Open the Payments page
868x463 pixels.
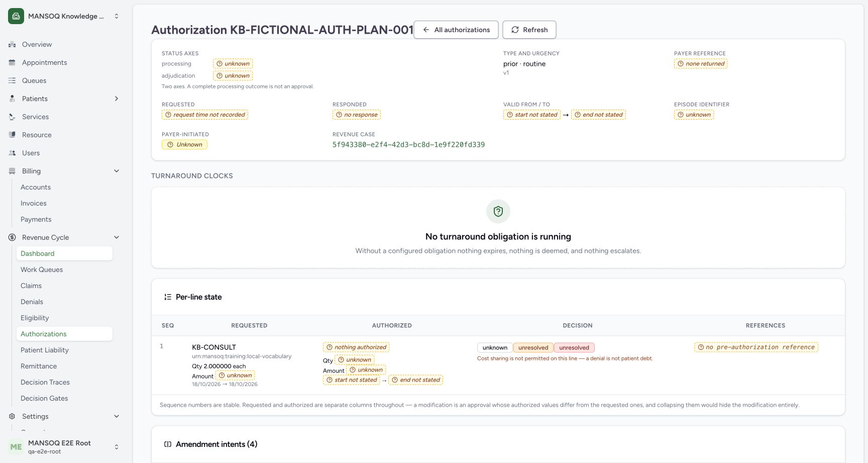pos(64,219)
